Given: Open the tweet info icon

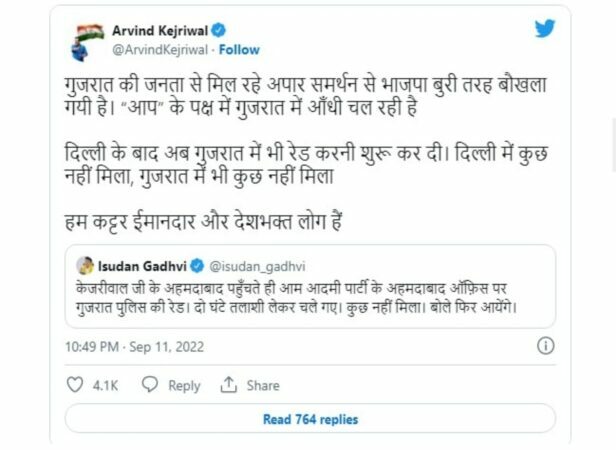Looking at the screenshot, I should tap(545, 345).
